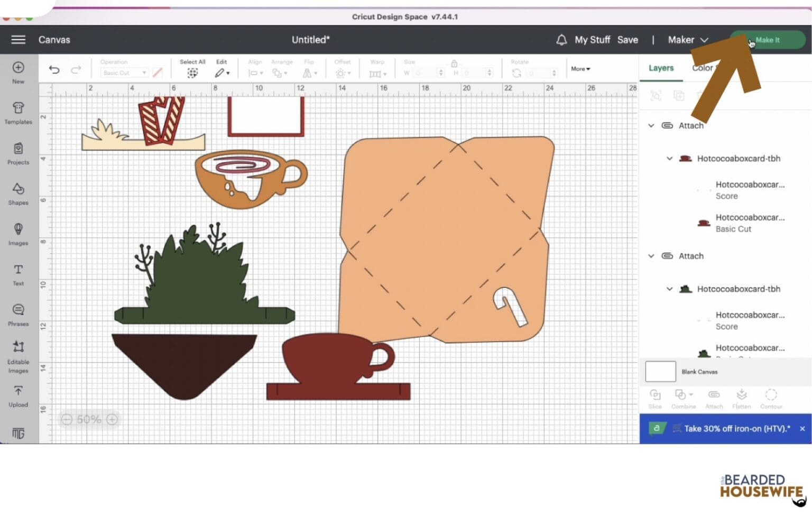Collapse the first Attach group

pos(651,126)
